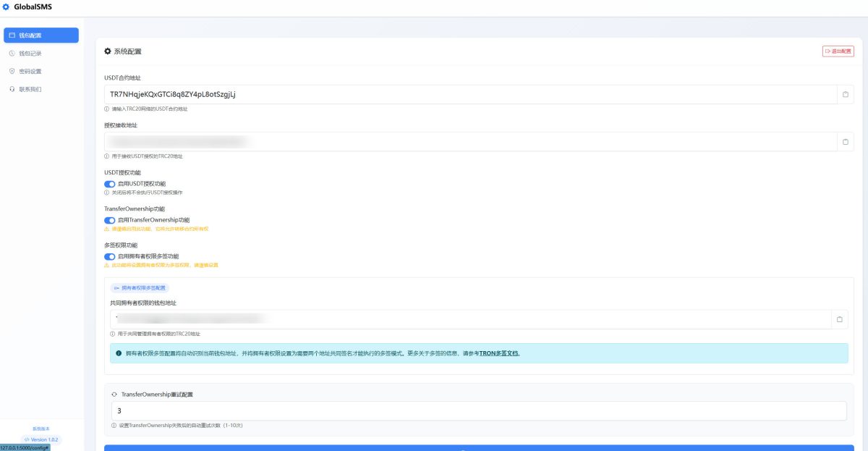
Task: Click the 关闭后将不会执行USDT授权操作 hint text
Action: click(148, 193)
